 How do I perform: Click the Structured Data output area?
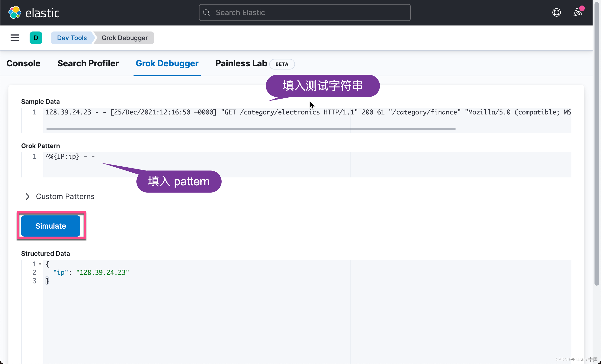point(195,305)
